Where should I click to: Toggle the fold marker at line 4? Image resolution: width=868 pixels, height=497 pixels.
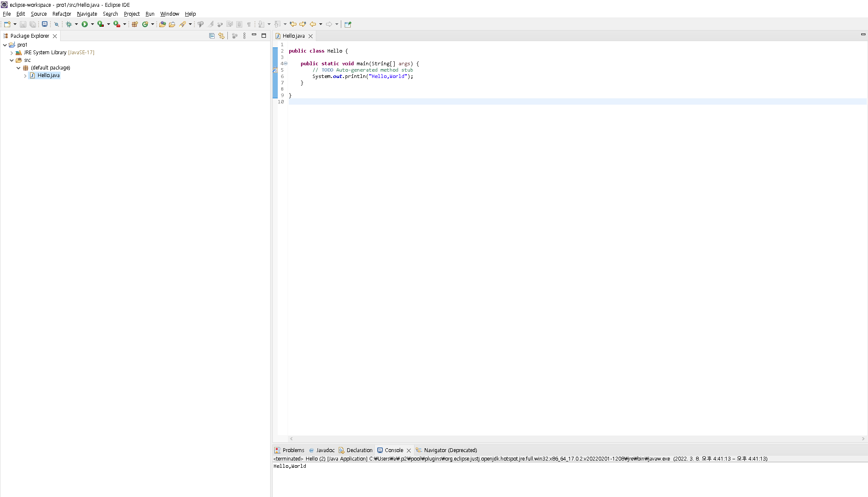point(285,64)
